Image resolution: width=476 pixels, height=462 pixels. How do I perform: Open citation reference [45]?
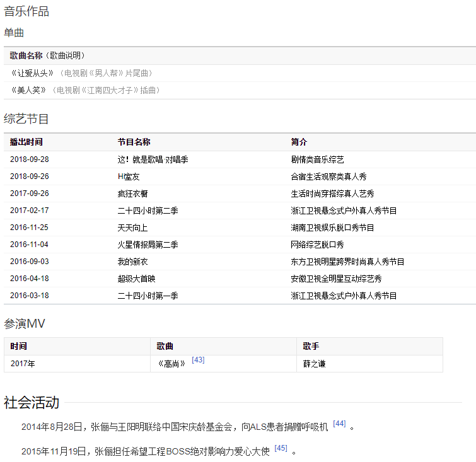click(281, 448)
